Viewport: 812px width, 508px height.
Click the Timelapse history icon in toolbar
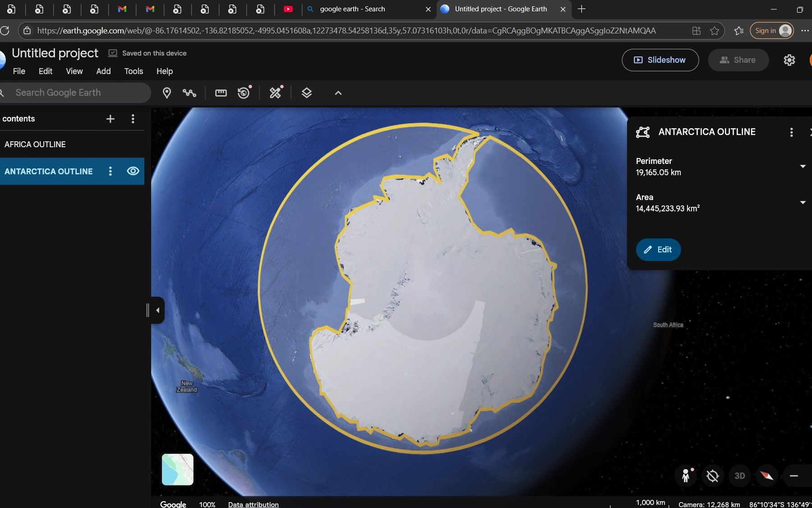pos(244,93)
